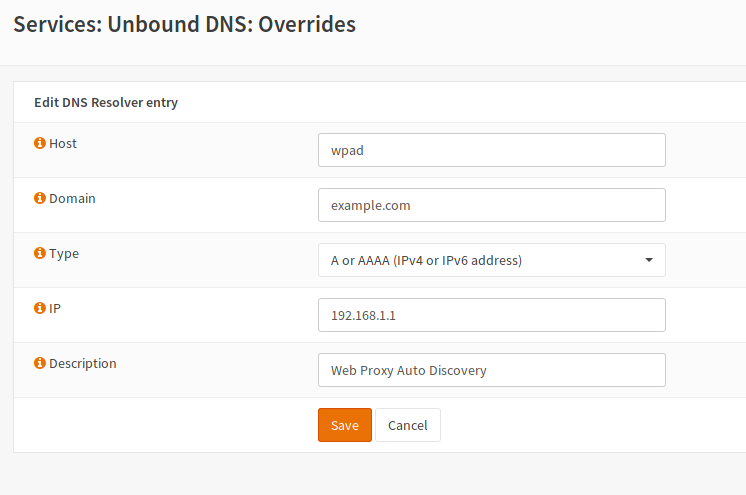The image size is (746, 495).
Task: Click the IP label text
Action: 55,309
